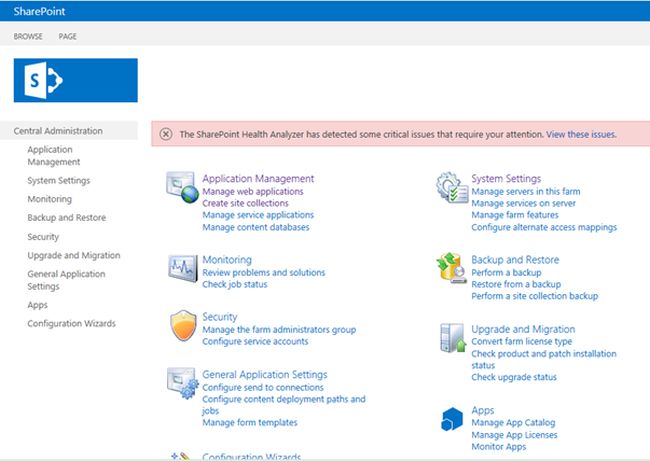Open the Backup and Restore heading link
The width and height of the screenshot is (650, 462).
click(x=515, y=260)
